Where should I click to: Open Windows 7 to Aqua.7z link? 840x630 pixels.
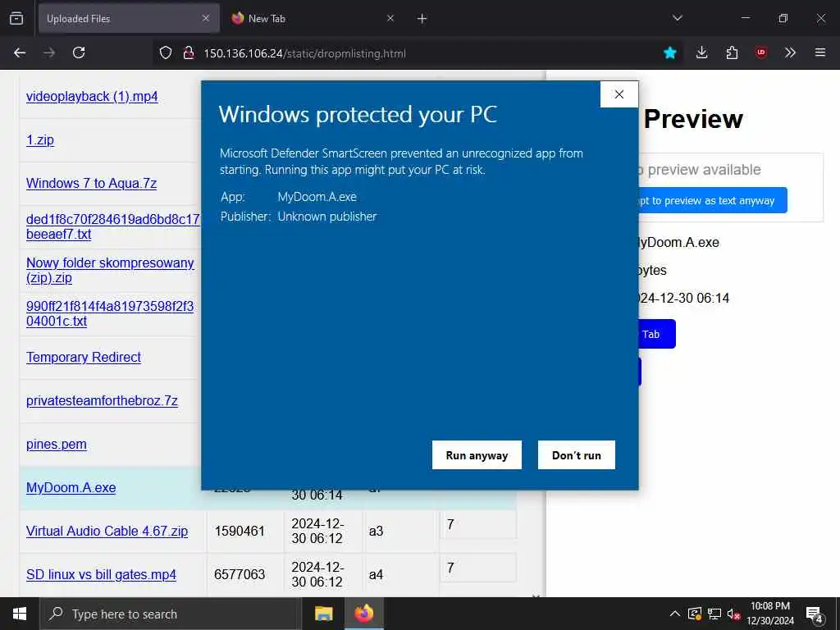point(92,183)
